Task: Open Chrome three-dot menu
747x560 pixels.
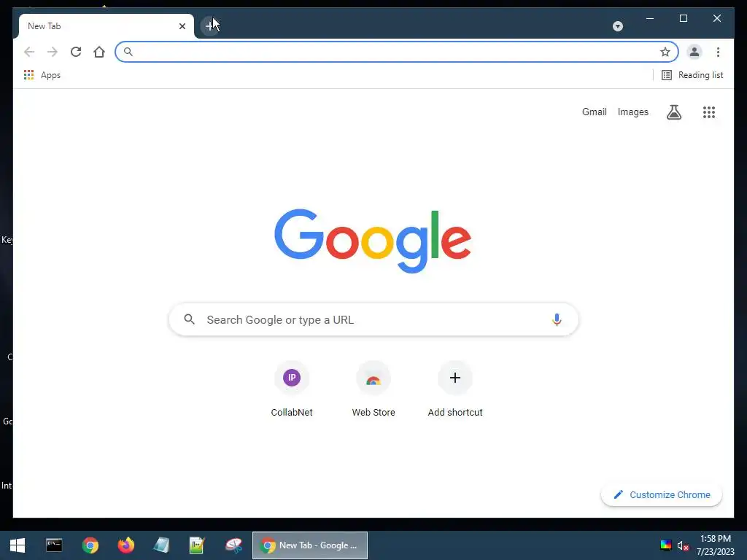Action: (x=718, y=52)
